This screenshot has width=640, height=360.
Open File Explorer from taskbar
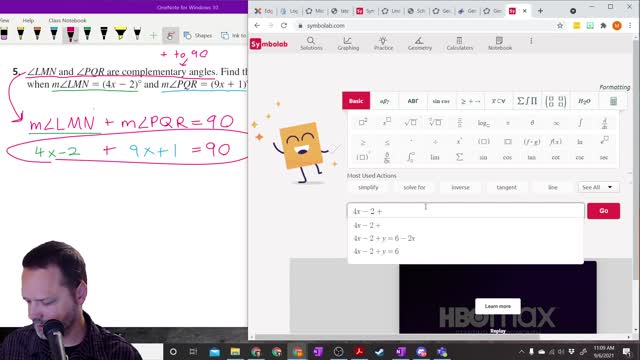pos(235,351)
